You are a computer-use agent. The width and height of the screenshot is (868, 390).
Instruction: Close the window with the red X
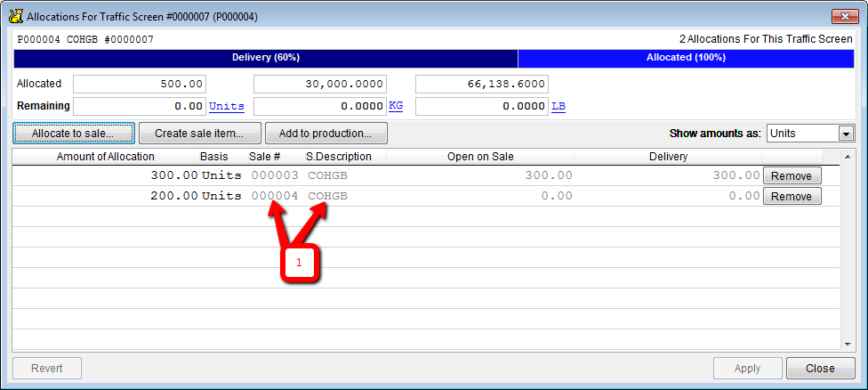click(845, 17)
